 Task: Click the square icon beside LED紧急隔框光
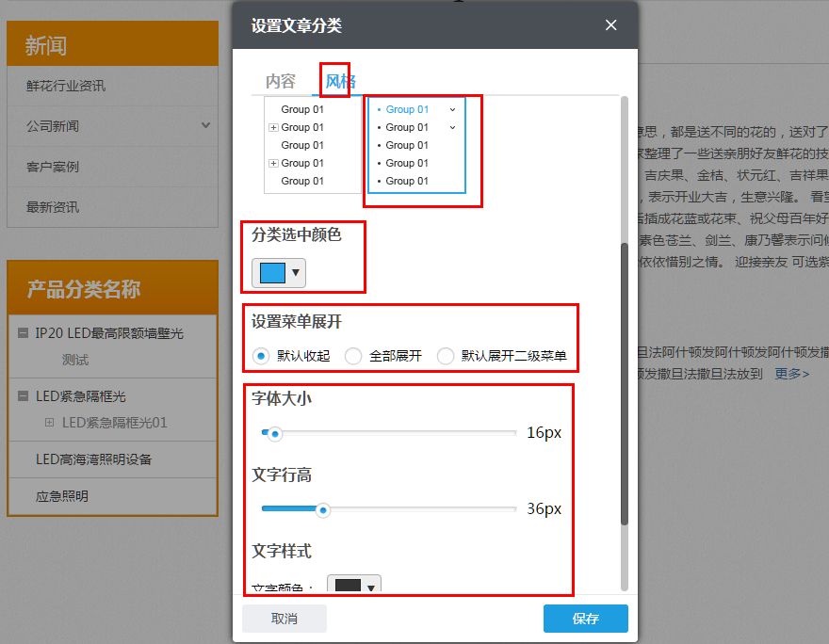[x=22, y=395]
